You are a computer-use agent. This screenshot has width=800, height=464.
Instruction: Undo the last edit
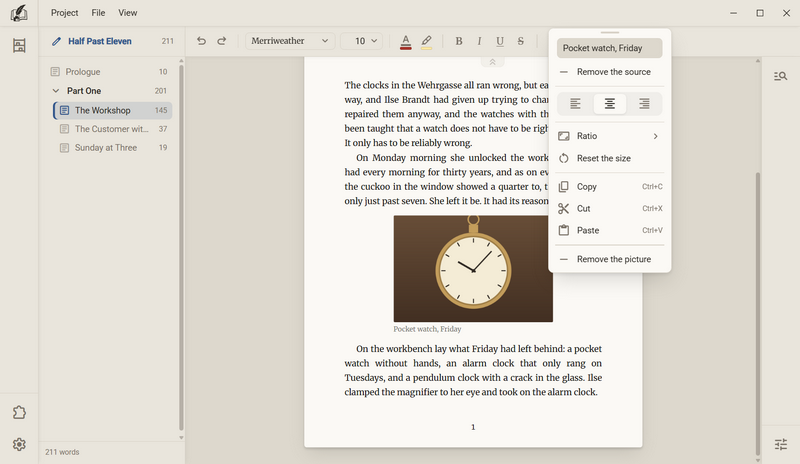coord(202,41)
